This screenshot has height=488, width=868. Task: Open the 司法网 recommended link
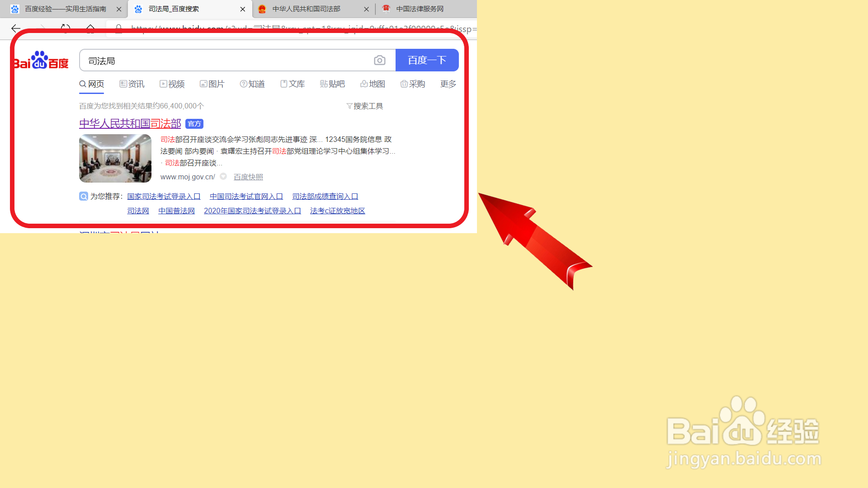click(x=138, y=211)
